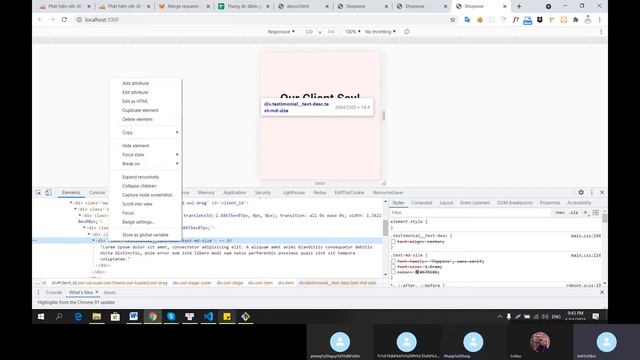This screenshot has width=640, height=360.
Task: Select Delete element from context menu
Action: pos(146,119)
